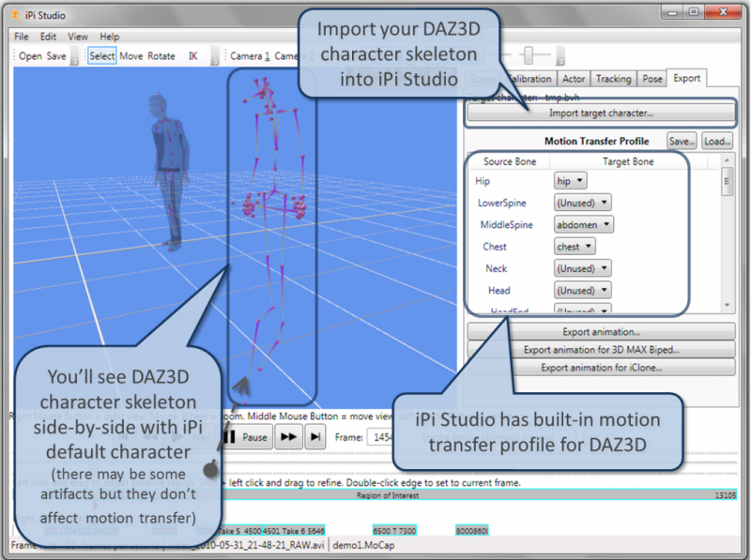Select the 6500 T 7300 timeline segment

(x=394, y=530)
